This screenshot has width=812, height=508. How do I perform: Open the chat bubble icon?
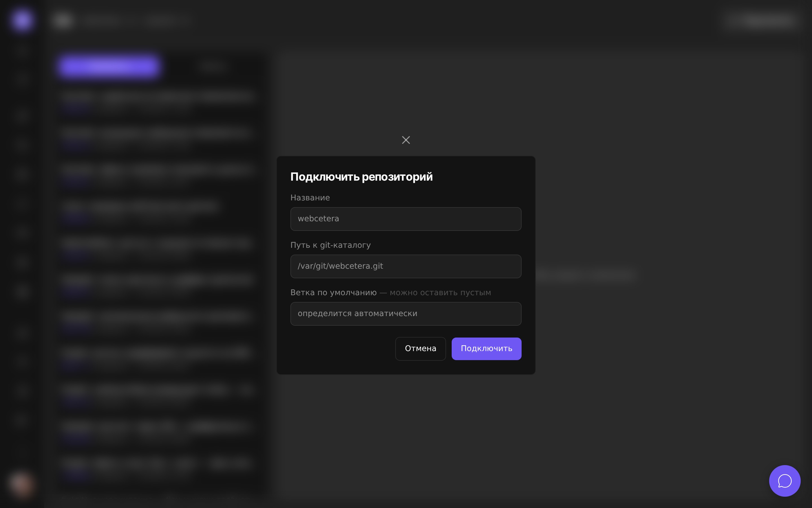tap(784, 481)
